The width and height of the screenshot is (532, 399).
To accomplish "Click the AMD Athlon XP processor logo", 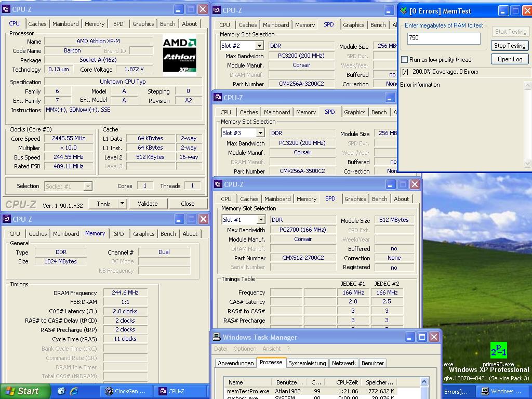I will (x=179, y=55).
